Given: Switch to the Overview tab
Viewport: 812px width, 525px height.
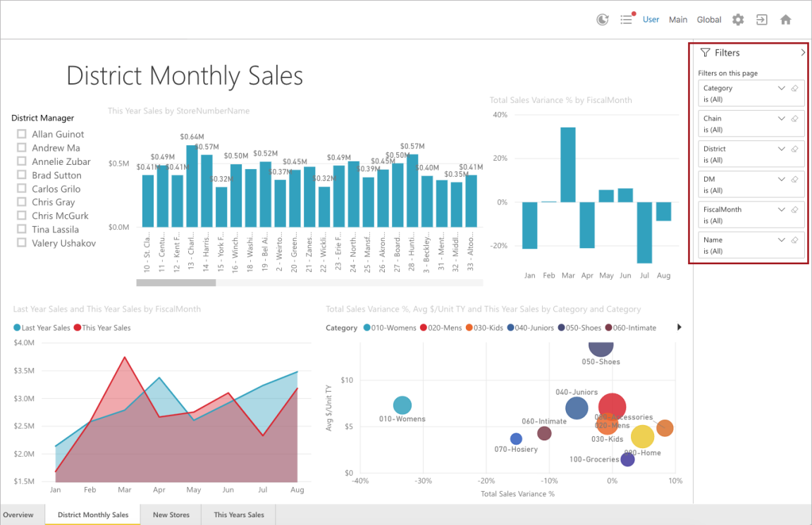Looking at the screenshot, I should [19, 514].
